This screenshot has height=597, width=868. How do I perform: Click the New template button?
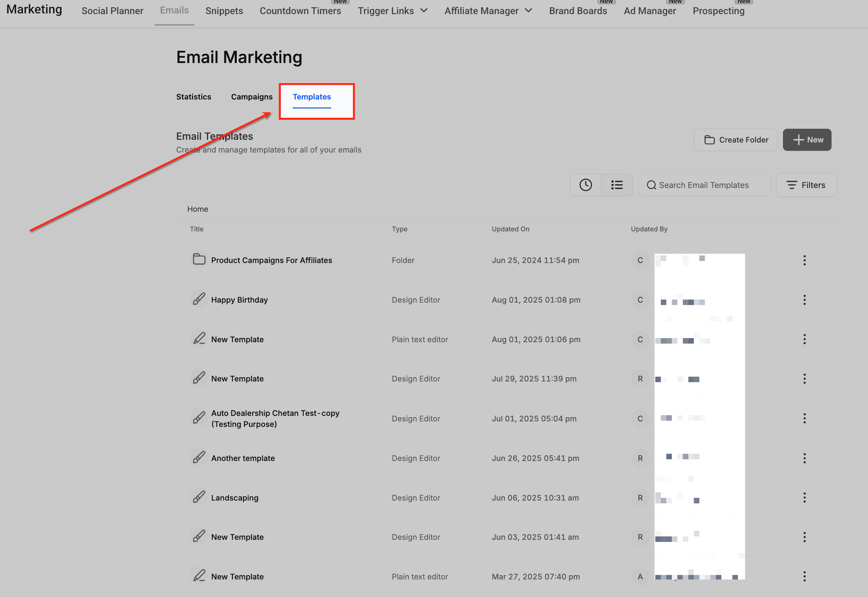coord(807,140)
